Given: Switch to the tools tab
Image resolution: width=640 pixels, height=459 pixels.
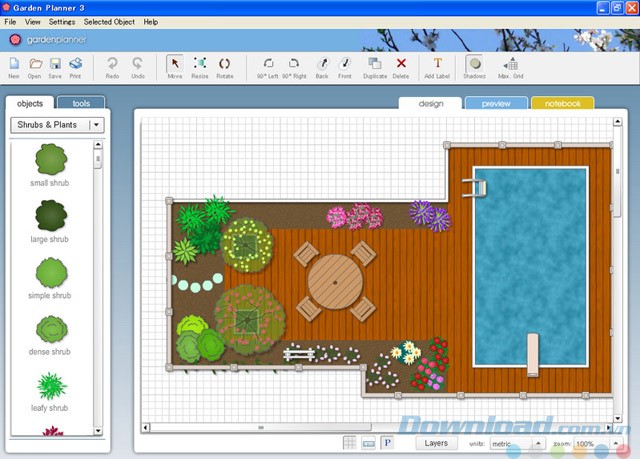Looking at the screenshot, I should pos(81,103).
